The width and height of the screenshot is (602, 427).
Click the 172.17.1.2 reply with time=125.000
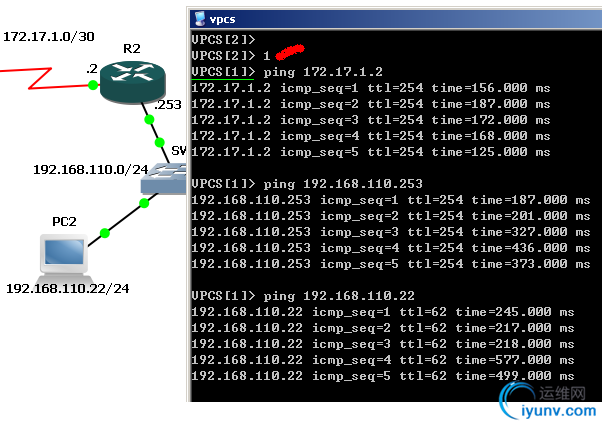[x=371, y=152]
